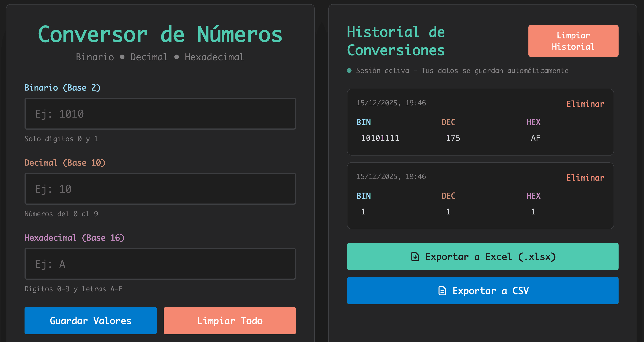Select the DEC column header in first history entry
This screenshot has height=342, width=644.
[448, 122]
